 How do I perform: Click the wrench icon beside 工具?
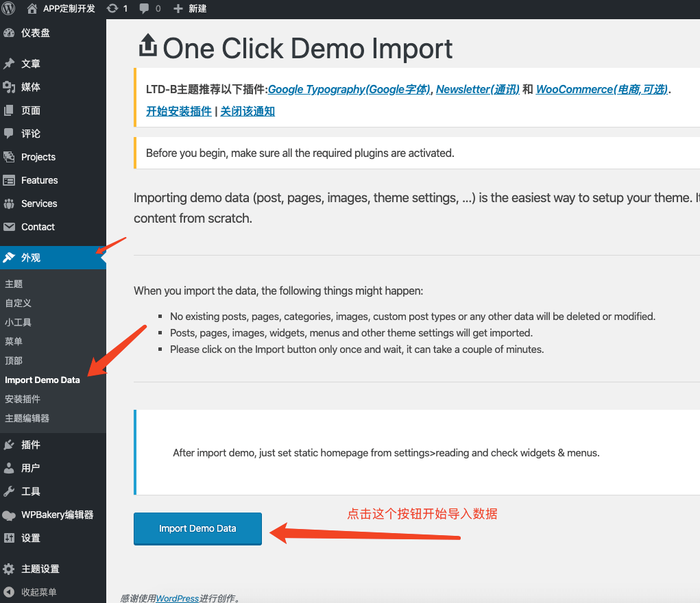click(9, 491)
